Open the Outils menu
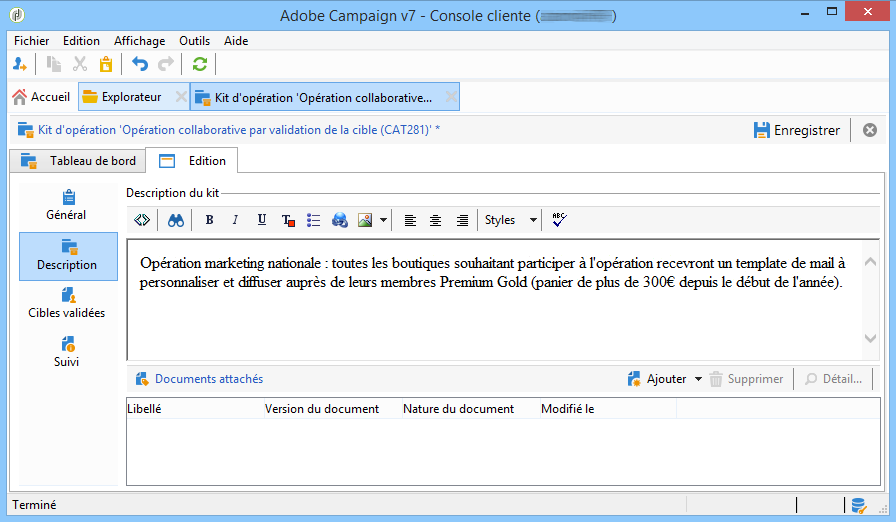This screenshot has height=525, width=896. (x=194, y=41)
